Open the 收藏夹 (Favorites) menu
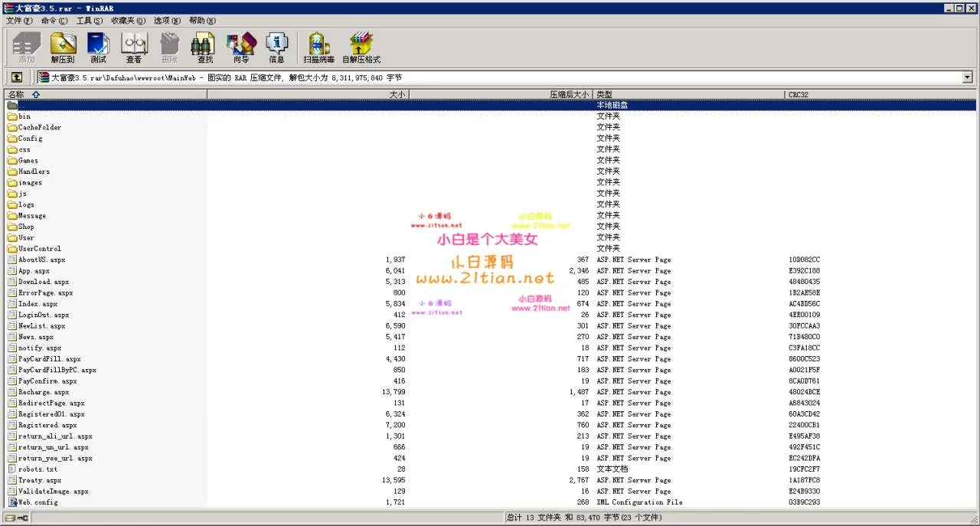Screen dimensions: 980x526 pyautogui.click(x=126, y=21)
